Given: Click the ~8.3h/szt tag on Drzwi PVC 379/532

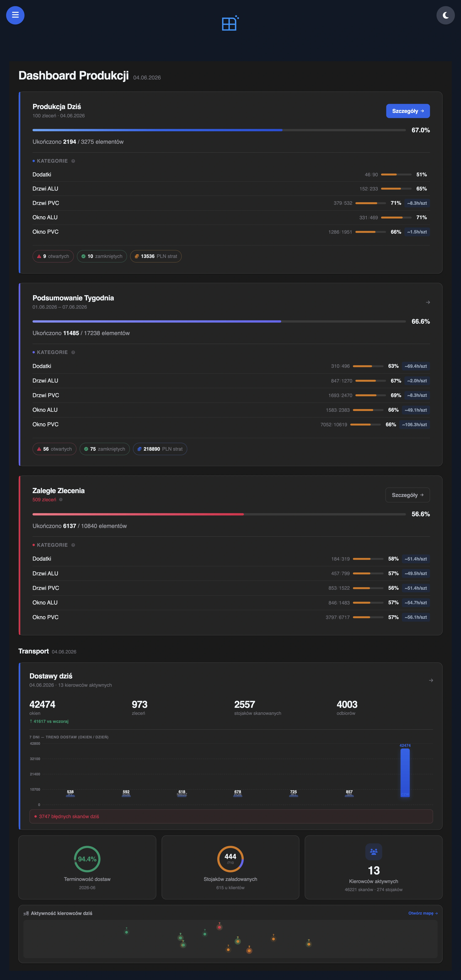Looking at the screenshot, I should point(417,203).
